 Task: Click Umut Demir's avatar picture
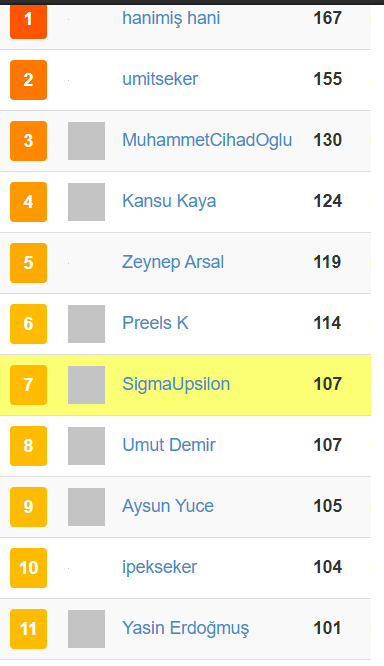pos(86,446)
